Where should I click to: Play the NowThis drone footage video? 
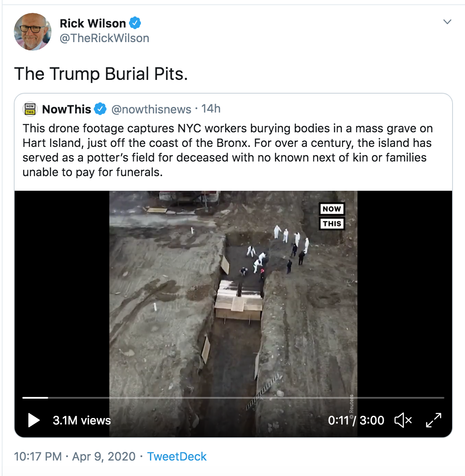pos(34,420)
